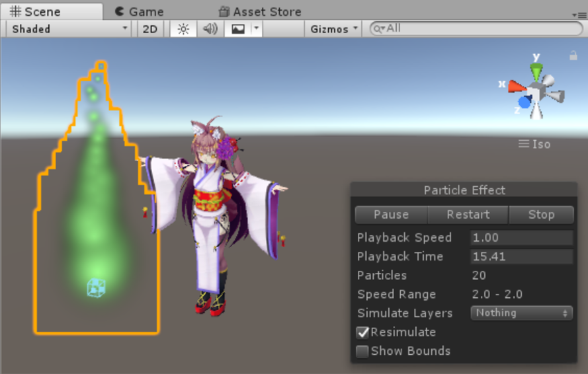Uncheck the Resimulate checkbox
The width and height of the screenshot is (588, 374).
(362, 332)
